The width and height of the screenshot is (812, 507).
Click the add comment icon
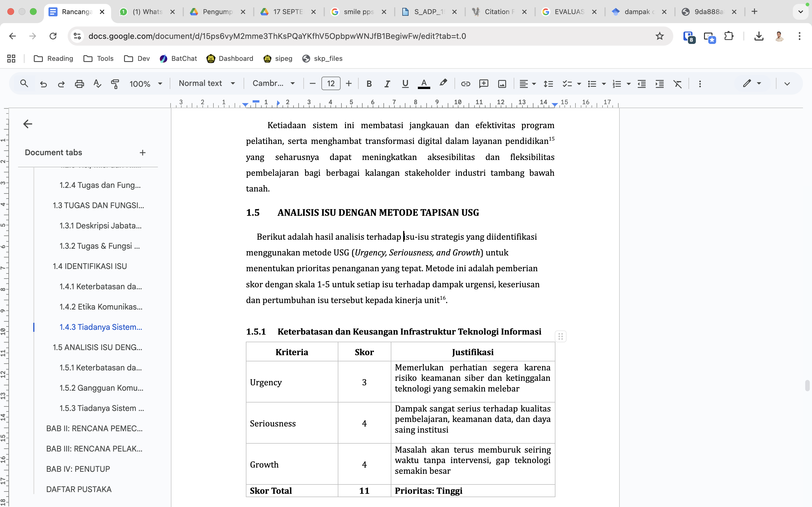(484, 83)
